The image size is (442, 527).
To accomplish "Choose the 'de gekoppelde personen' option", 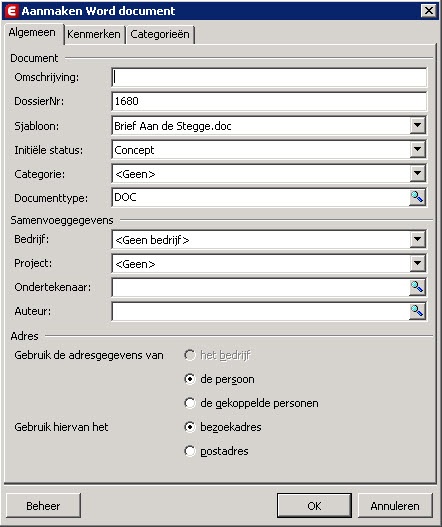I will (190, 403).
